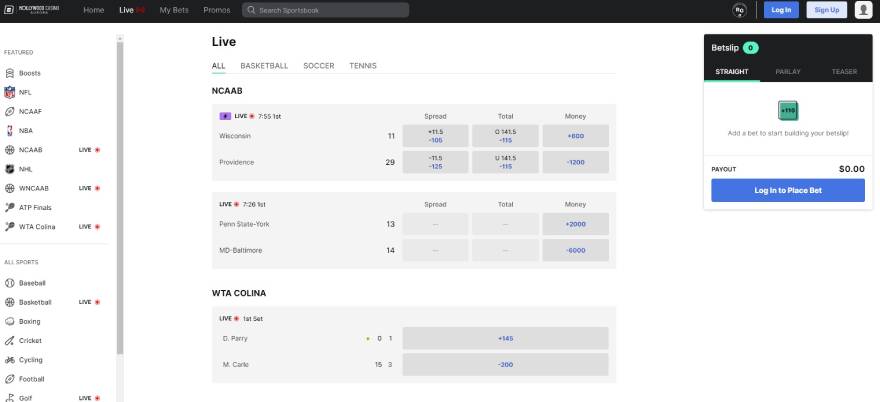Click the purple boost badge on Wisconsin game
The height and width of the screenshot is (402, 880).
(x=224, y=116)
